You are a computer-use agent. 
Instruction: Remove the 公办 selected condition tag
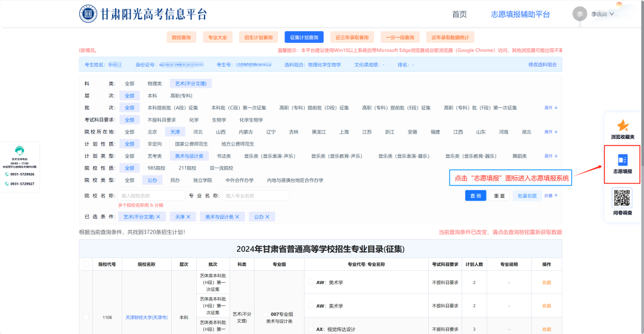(x=267, y=217)
